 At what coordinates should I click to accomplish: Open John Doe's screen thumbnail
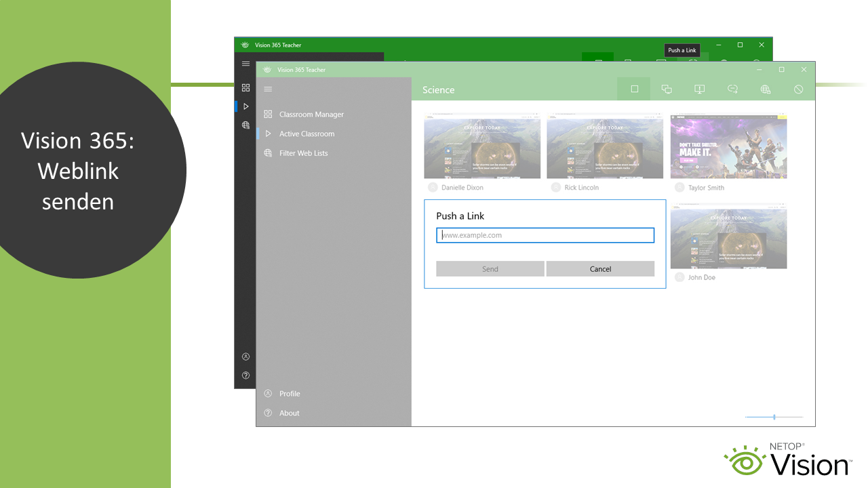728,236
